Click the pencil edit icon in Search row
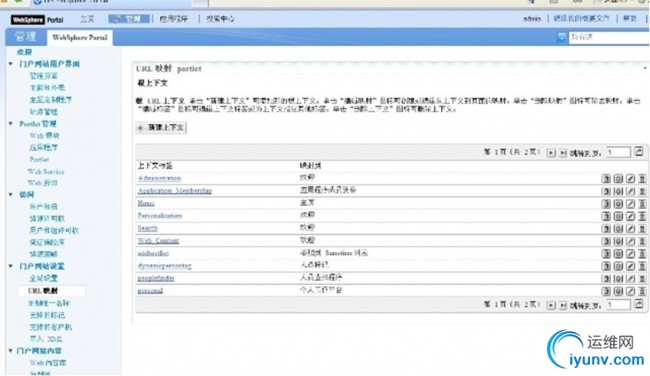650x376 pixels. [630, 228]
